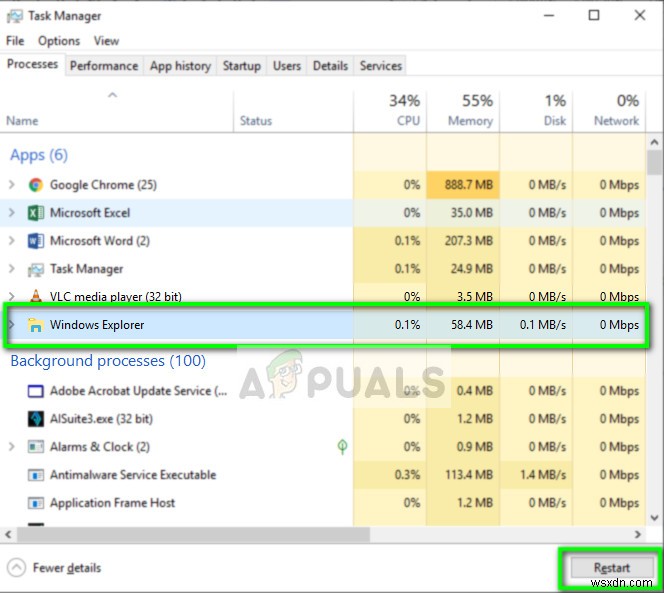Expand the Alarms & Clock (2) group
The width and height of the screenshot is (664, 593).
coord(12,446)
